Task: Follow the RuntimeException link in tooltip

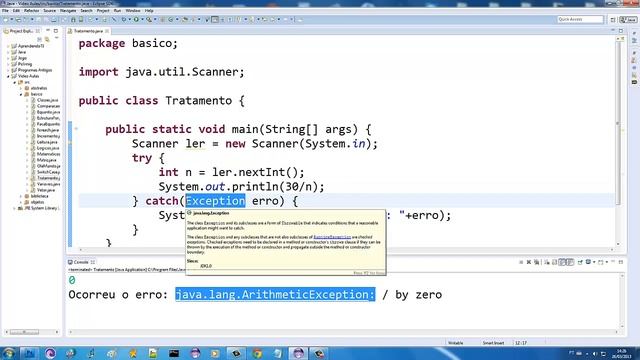Action: point(332,237)
